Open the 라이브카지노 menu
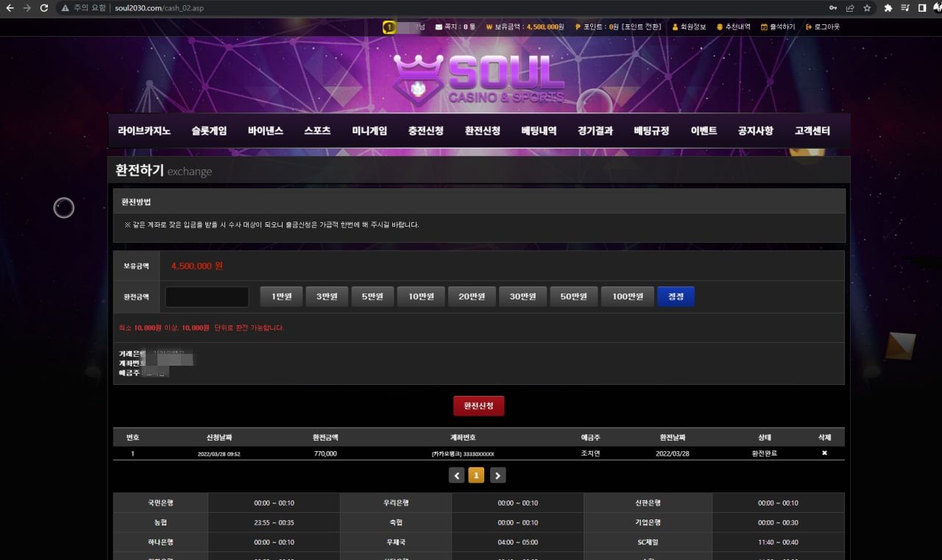The image size is (942, 560). click(x=144, y=131)
